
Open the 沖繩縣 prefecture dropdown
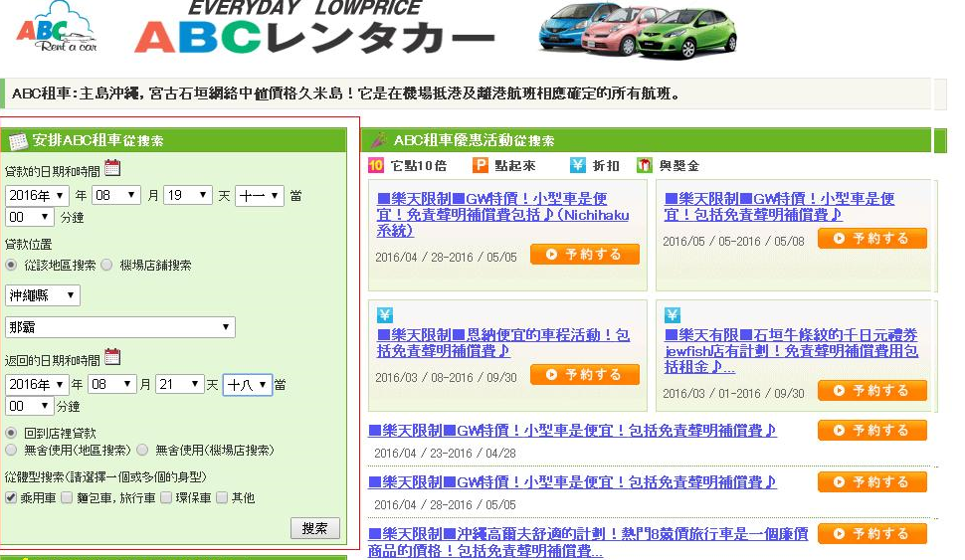coord(43,295)
